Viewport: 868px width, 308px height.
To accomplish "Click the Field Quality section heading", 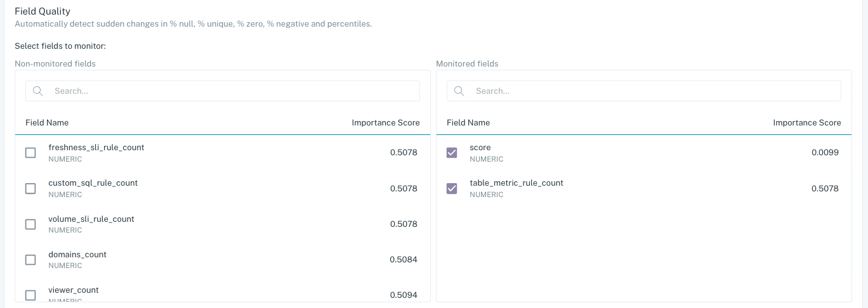I will pyautogui.click(x=43, y=11).
